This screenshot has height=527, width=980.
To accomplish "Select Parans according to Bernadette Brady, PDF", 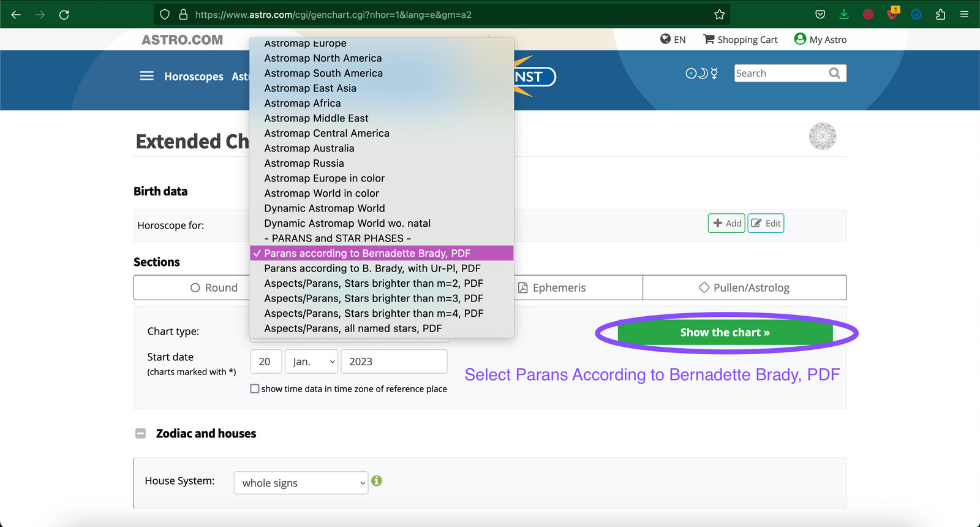I will click(382, 253).
